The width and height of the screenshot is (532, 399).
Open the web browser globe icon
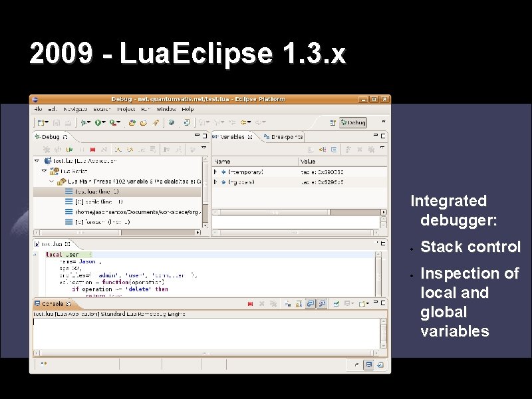(172, 122)
